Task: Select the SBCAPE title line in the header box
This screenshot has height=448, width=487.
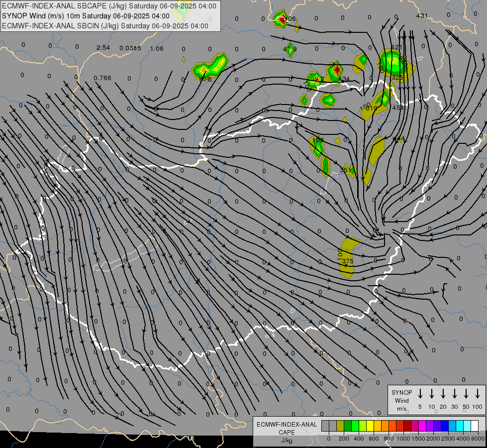Action: coord(109,6)
